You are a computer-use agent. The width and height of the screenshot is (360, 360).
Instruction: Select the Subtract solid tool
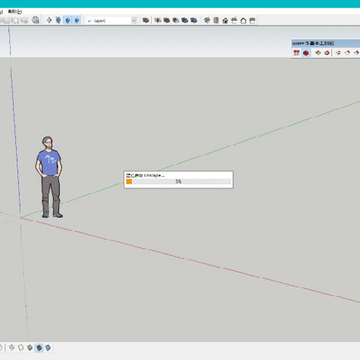176,20
